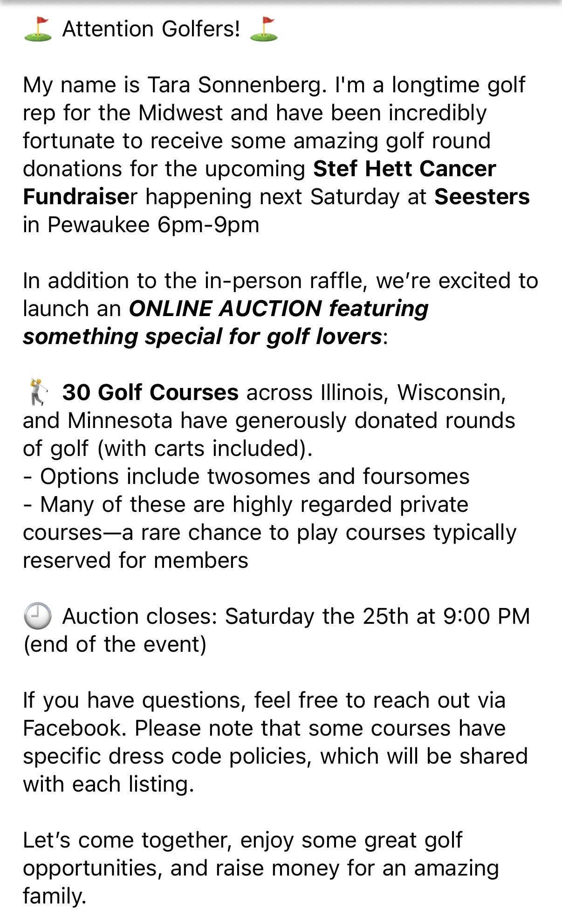Click the bold "Stef Hett Cancer" text
This screenshot has width=562, height=924.
click(x=404, y=169)
